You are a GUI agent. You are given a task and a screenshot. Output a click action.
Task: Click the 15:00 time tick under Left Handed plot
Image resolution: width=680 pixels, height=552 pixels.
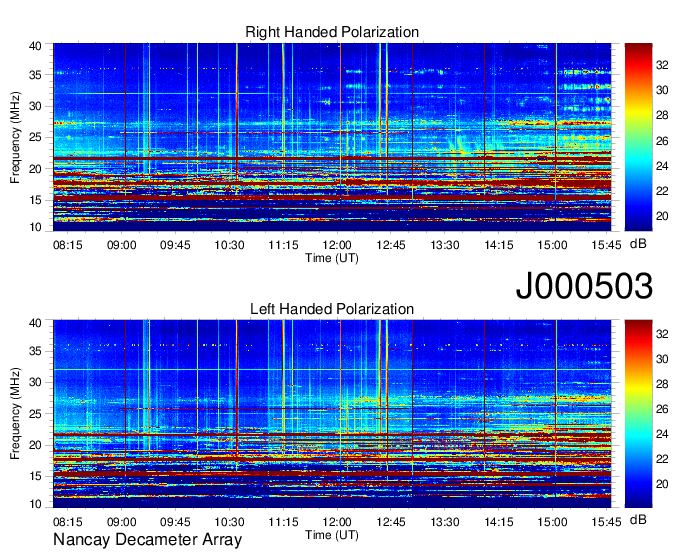(552, 522)
